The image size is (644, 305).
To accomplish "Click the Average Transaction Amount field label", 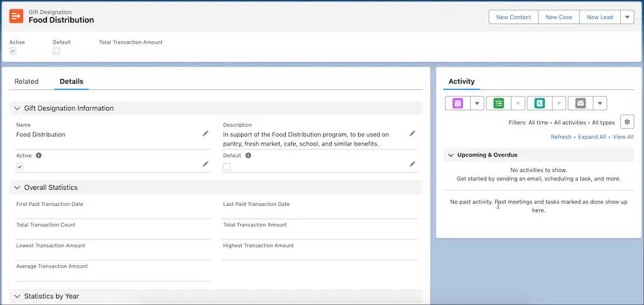I will (x=52, y=266).
